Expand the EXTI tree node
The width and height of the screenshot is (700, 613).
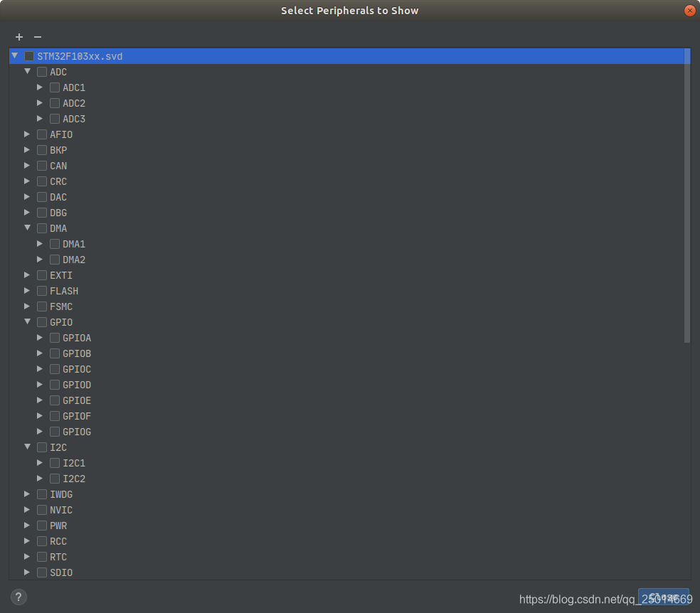[27, 274]
